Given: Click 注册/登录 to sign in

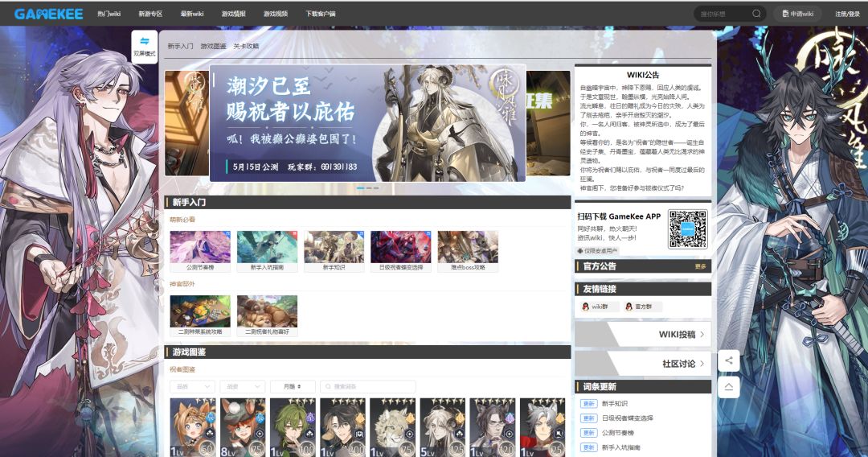Looking at the screenshot, I should (x=848, y=14).
